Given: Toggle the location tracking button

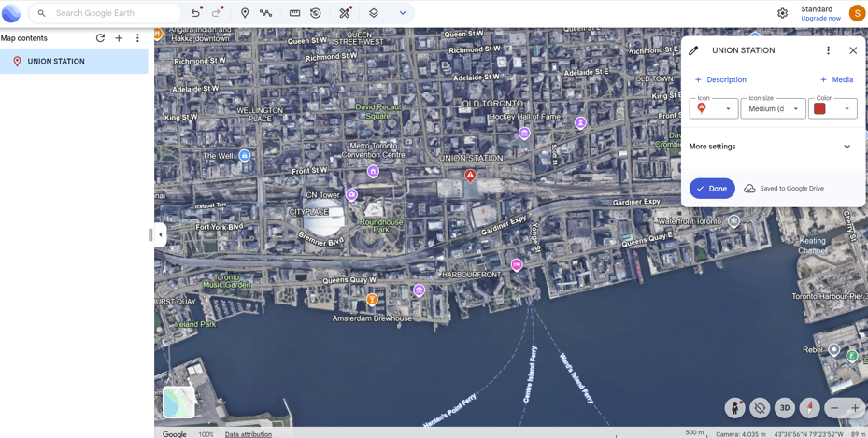Looking at the screenshot, I should [x=760, y=408].
